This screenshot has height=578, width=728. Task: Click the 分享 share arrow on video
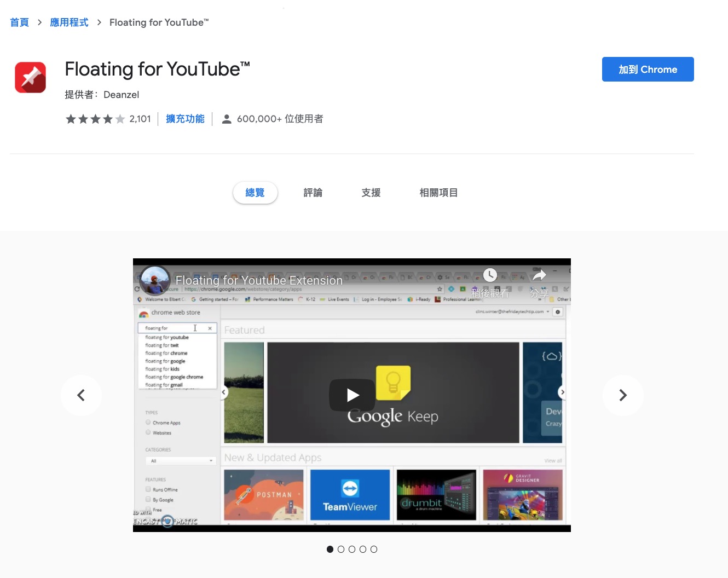click(x=539, y=275)
